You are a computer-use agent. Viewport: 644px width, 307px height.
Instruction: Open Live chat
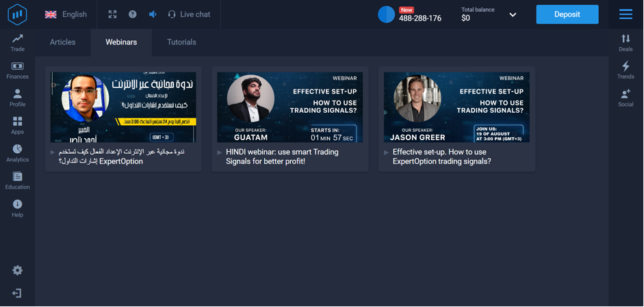click(190, 14)
